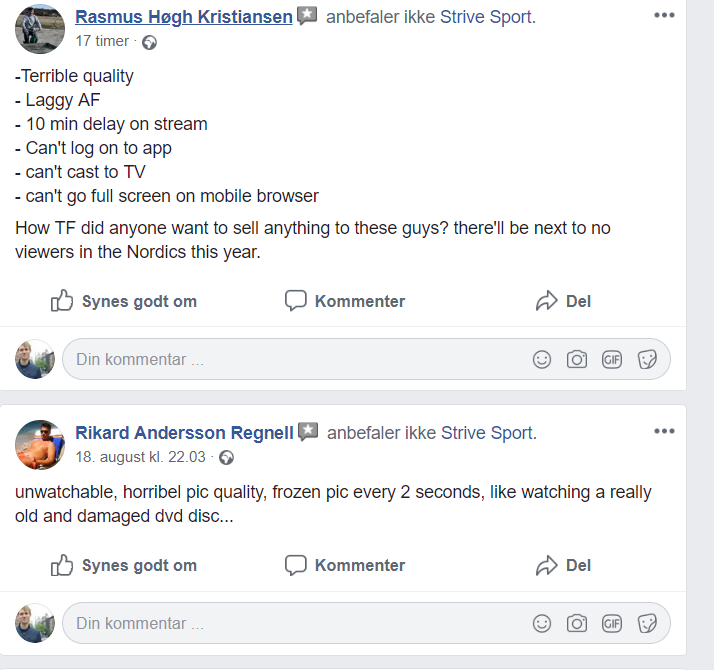Open public audience globe on Rasmus's post
This screenshot has width=714, height=670.
150,42
